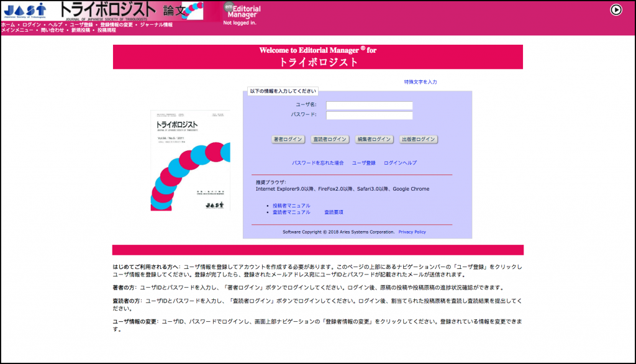The image size is (636, 364).
Task: Open the ヘルプ navigation item
Action: coord(55,25)
